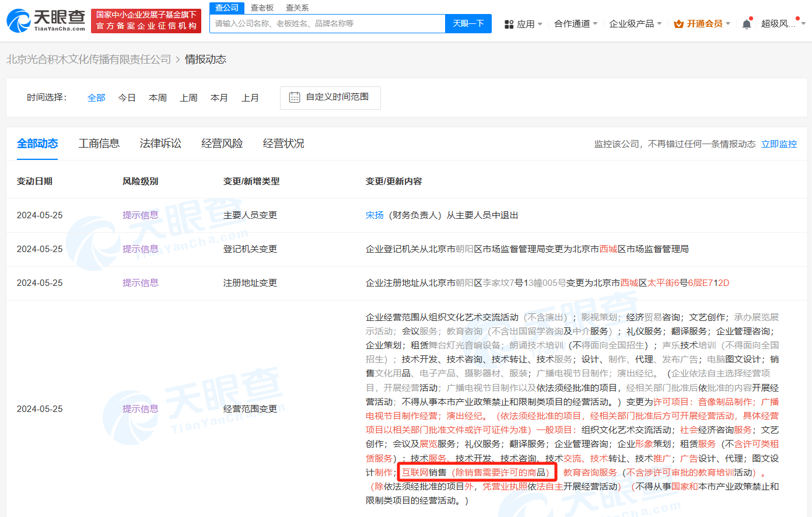Open the 自定义时间范围 date picker
Image resolution: width=812 pixels, height=517 pixels.
pyautogui.click(x=330, y=97)
